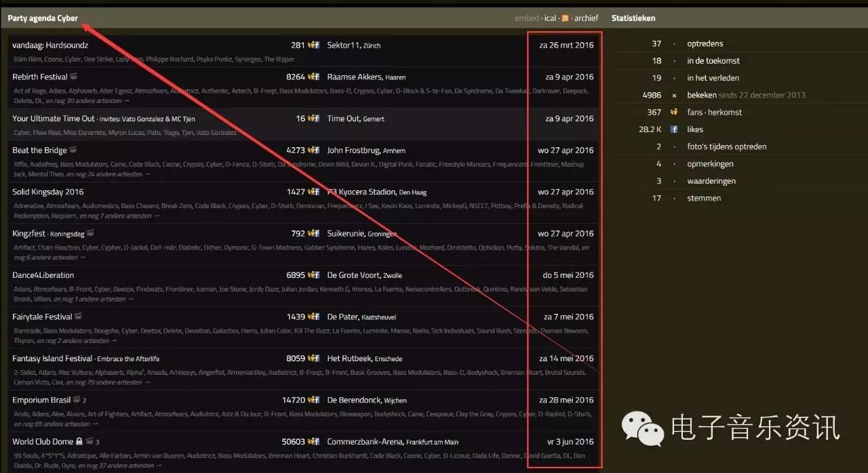View the opmerkingen statistics entry
The height and width of the screenshot is (473, 868).
click(x=711, y=164)
